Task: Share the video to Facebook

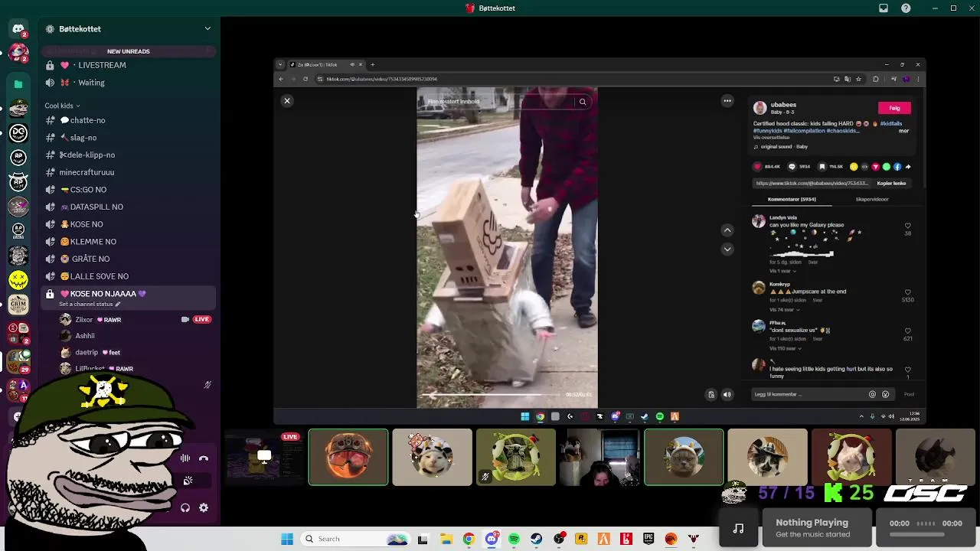Action: click(897, 167)
